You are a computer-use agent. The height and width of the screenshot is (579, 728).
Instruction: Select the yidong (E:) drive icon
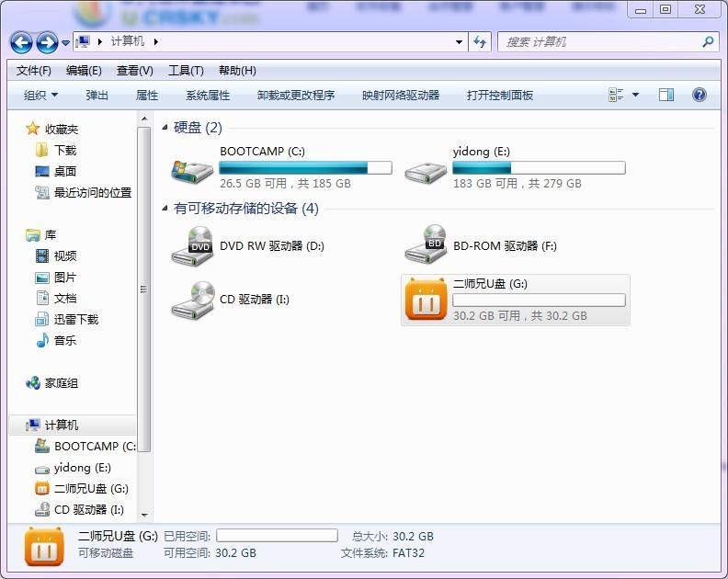point(426,173)
